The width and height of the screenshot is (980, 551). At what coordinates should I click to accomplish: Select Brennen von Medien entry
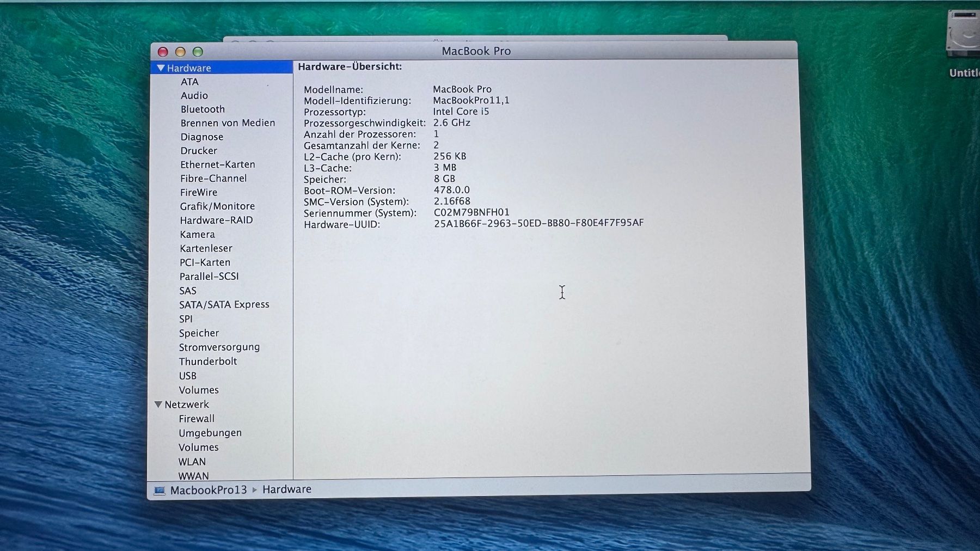point(228,123)
